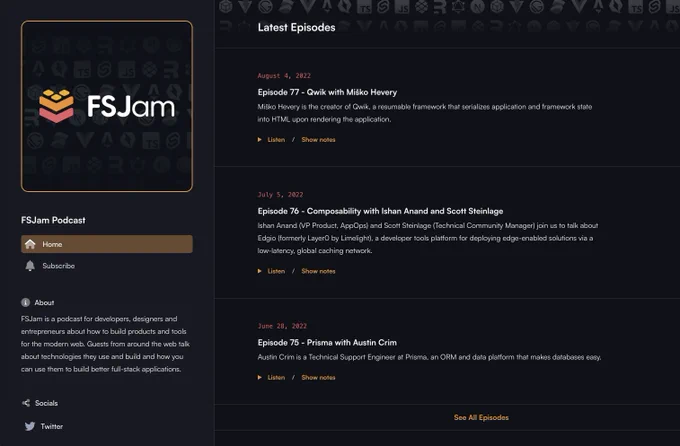Click the FSJam Podcast heading
This screenshot has height=446, width=680.
tap(53, 220)
